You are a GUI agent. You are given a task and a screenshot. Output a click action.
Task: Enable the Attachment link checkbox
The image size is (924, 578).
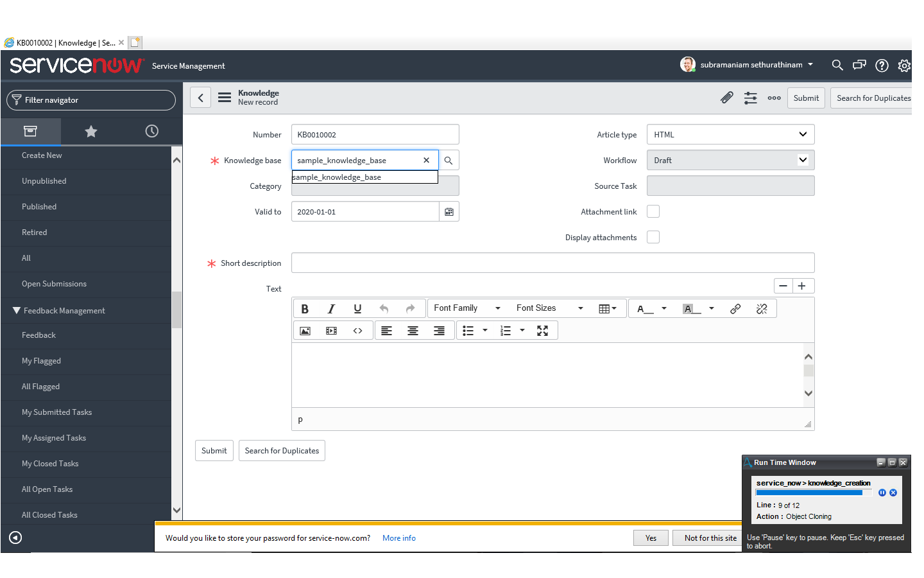pos(653,212)
